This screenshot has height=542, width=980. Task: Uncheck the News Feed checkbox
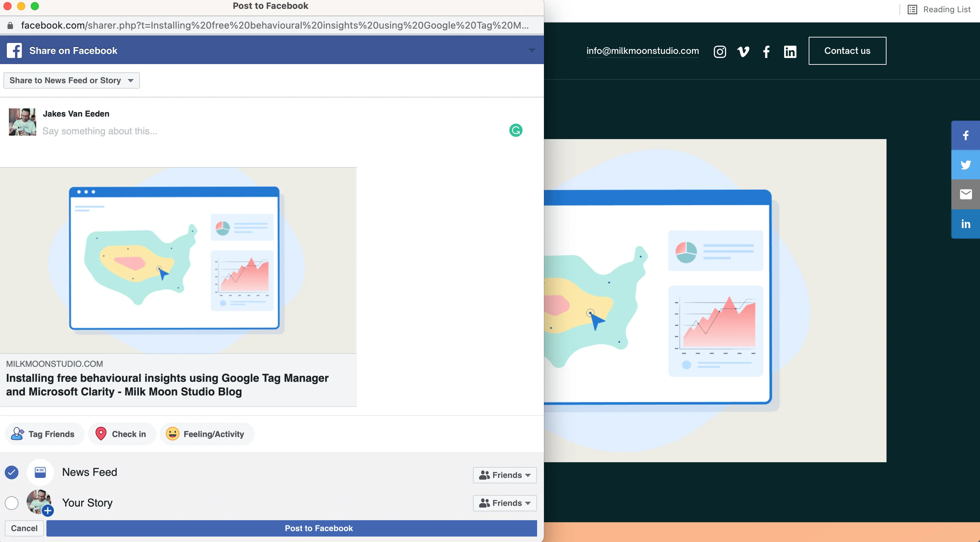[x=12, y=472]
